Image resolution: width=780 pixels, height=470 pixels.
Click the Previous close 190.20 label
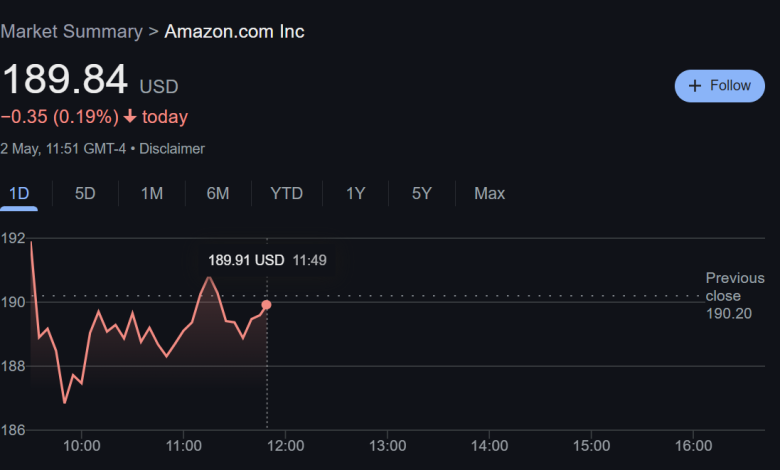pyautogui.click(x=735, y=296)
